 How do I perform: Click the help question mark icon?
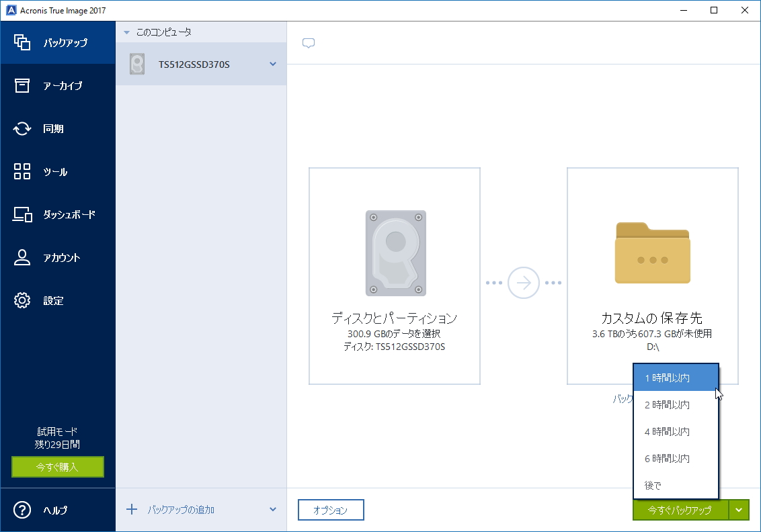click(x=22, y=511)
